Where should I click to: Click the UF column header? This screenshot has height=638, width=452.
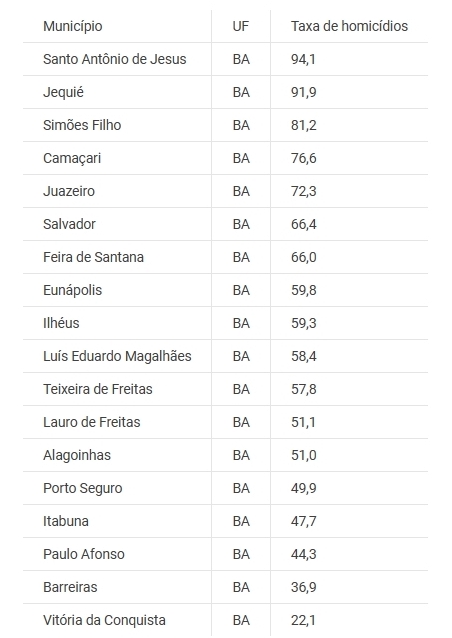click(x=240, y=26)
